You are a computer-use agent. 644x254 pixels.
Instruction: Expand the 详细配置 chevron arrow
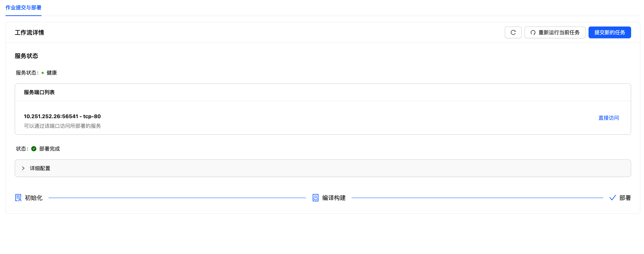click(23, 168)
